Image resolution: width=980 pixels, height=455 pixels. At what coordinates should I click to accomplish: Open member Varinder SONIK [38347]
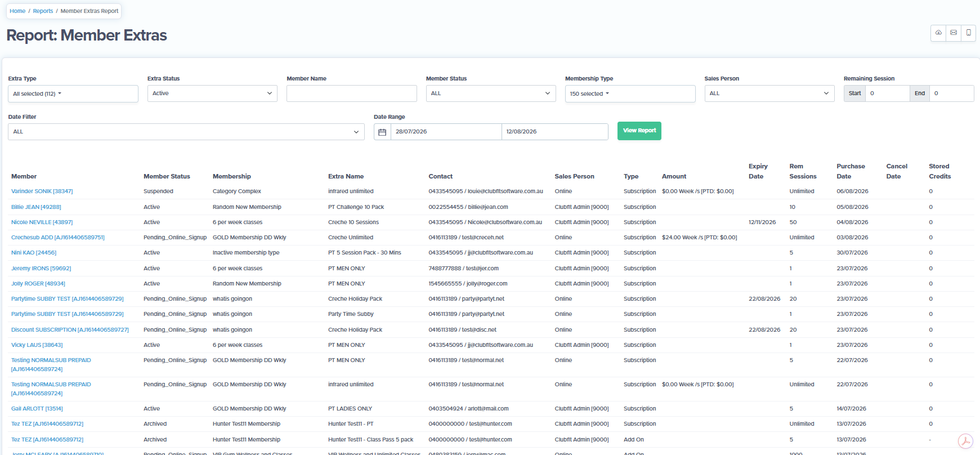pos(42,191)
